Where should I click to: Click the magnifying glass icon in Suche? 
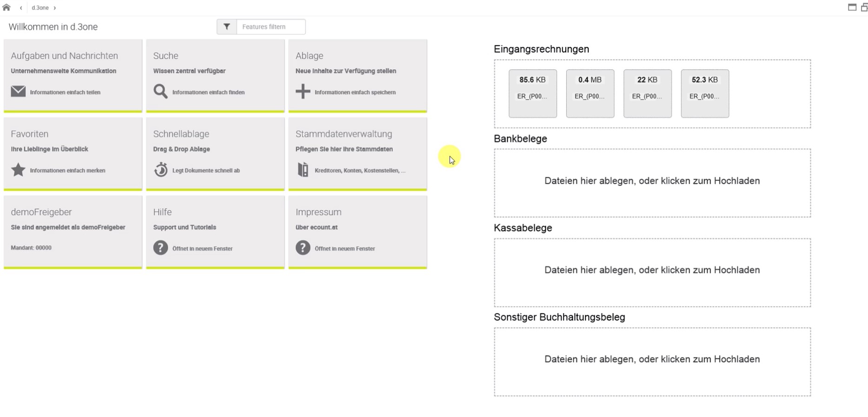(x=160, y=91)
